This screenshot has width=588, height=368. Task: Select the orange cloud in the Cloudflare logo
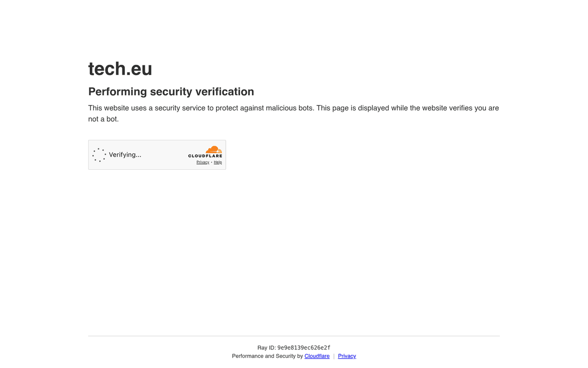[214, 150]
